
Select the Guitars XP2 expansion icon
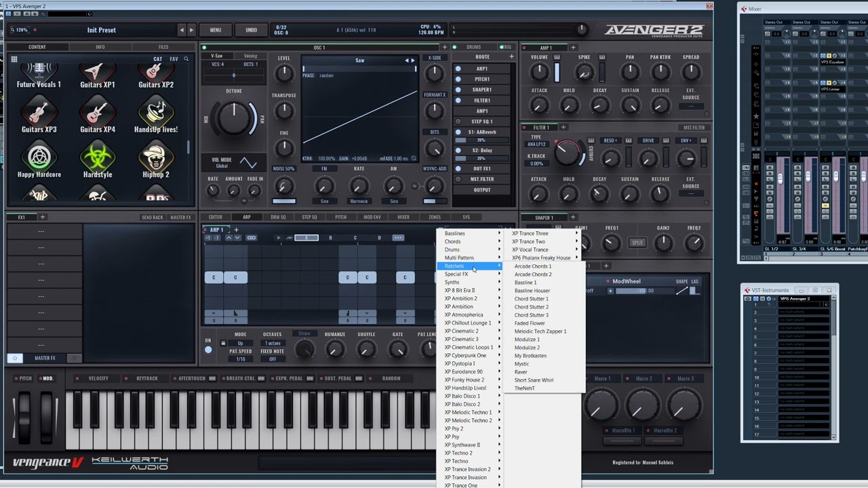[156, 75]
